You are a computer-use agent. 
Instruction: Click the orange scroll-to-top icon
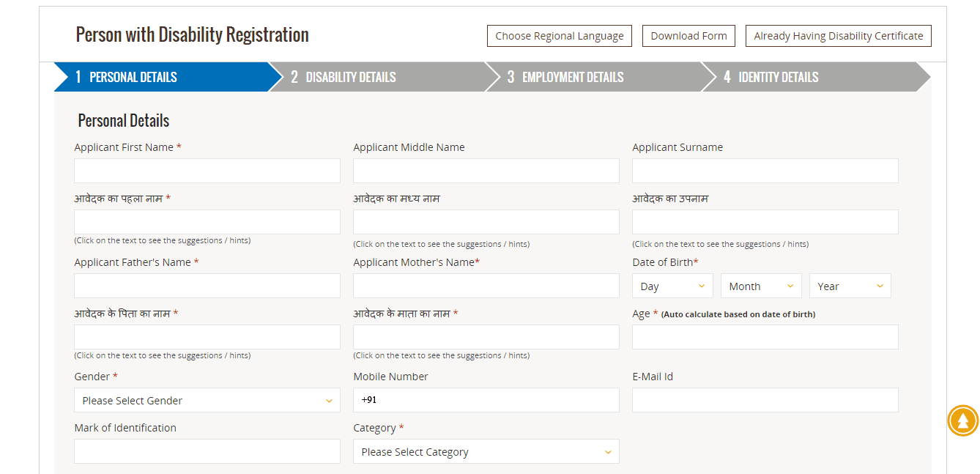(962, 421)
